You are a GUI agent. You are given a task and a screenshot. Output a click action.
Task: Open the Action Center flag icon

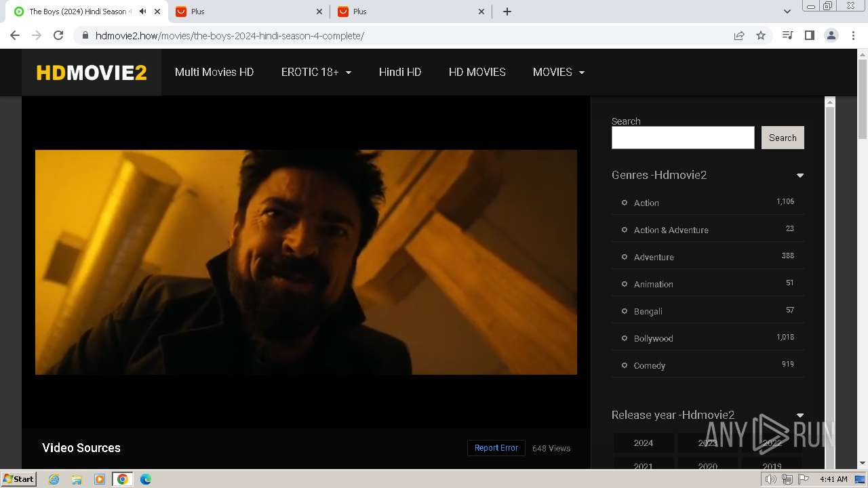804,479
